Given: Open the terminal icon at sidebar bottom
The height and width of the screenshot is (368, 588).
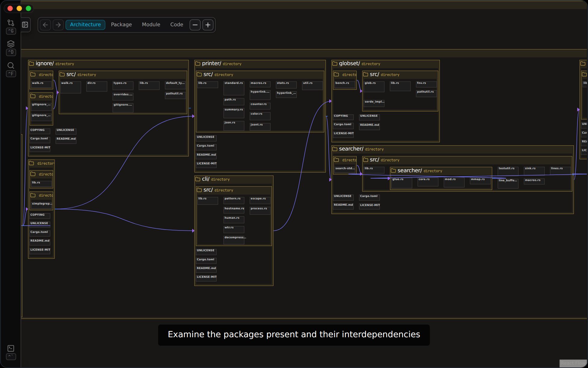Looking at the screenshot, I should 11,348.
